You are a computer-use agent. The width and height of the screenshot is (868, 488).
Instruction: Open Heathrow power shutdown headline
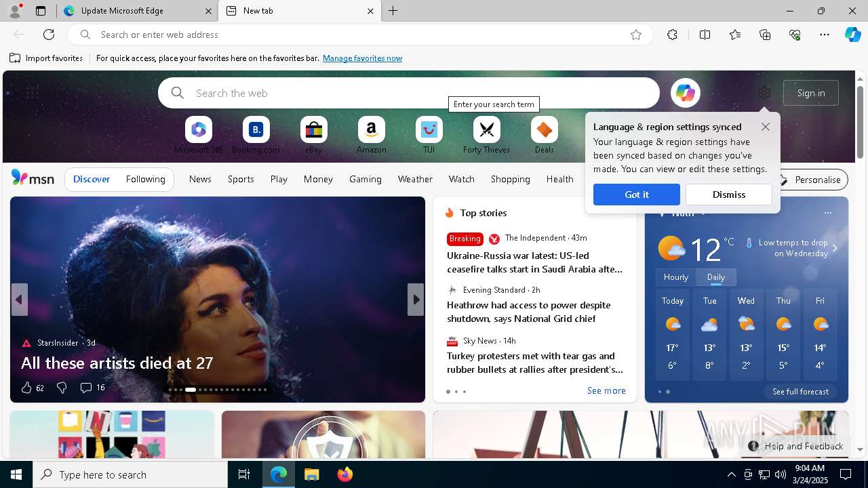529,312
